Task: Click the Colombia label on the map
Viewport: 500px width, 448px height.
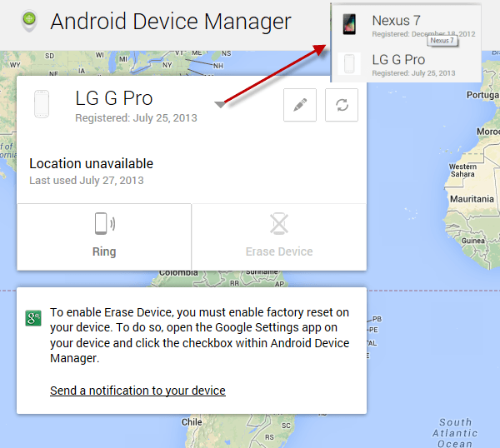Action: [x=178, y=273]
